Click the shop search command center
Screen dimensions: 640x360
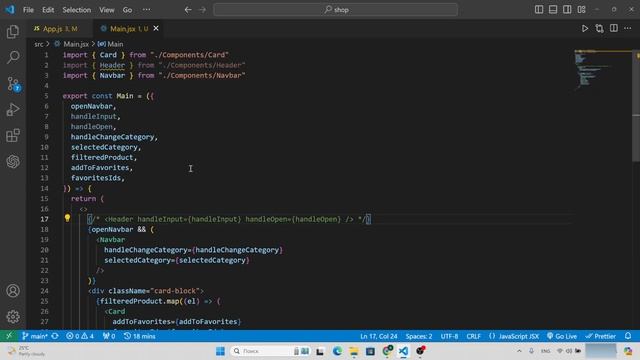coord(336,9)
